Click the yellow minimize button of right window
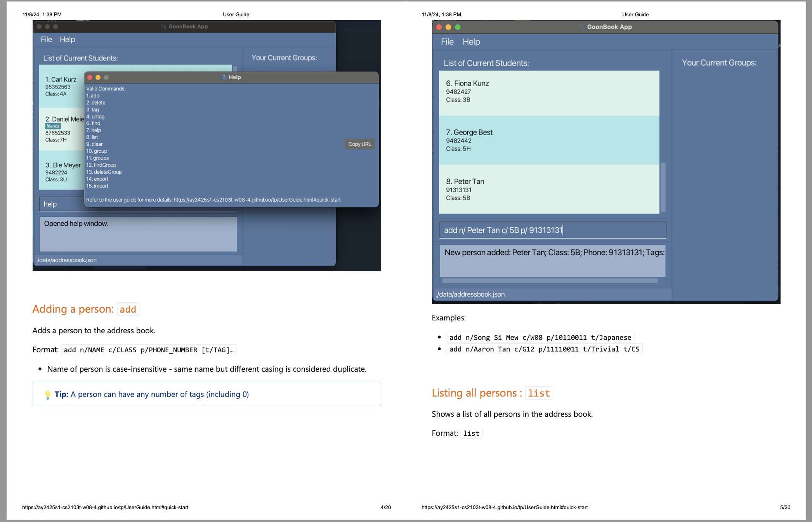This screenshot has height=522, width=812. tap(448, 27)
